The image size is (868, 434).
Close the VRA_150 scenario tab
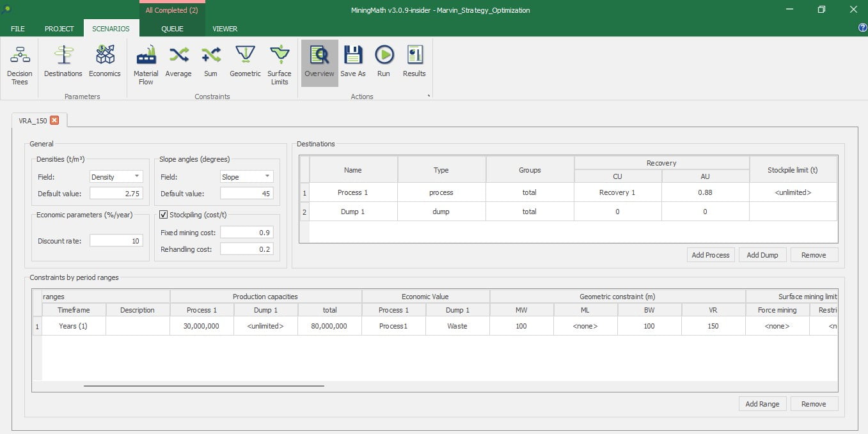pyautogui.click(x=54, y=120)
